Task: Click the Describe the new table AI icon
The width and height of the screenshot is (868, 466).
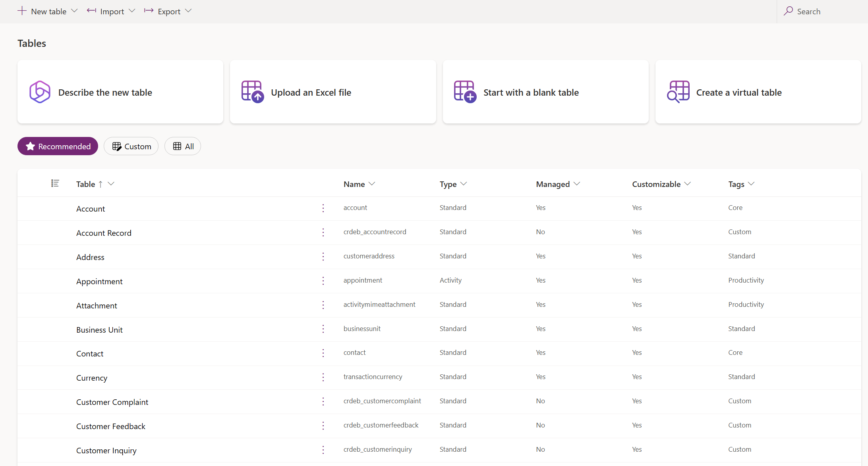Action: point(40,92)
